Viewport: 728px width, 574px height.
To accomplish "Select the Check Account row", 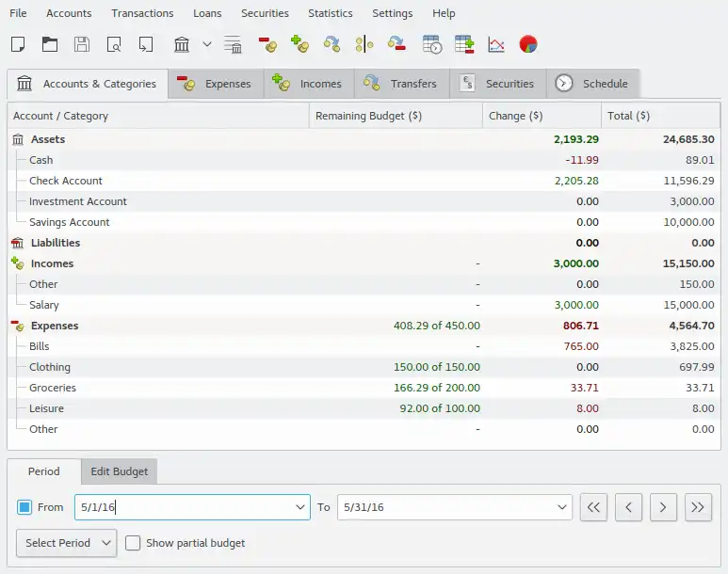I will click(364, 181).
